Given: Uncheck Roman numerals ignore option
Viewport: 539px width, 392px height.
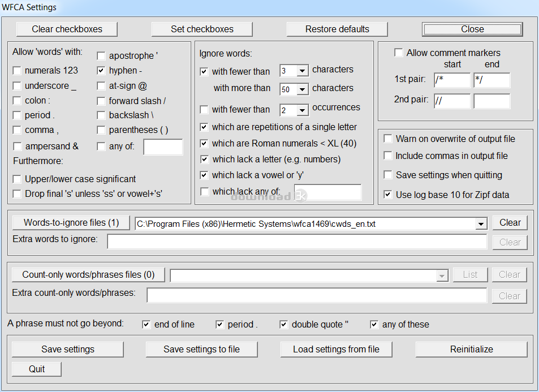Looking at the screenshot, I should tap(204, 144).
